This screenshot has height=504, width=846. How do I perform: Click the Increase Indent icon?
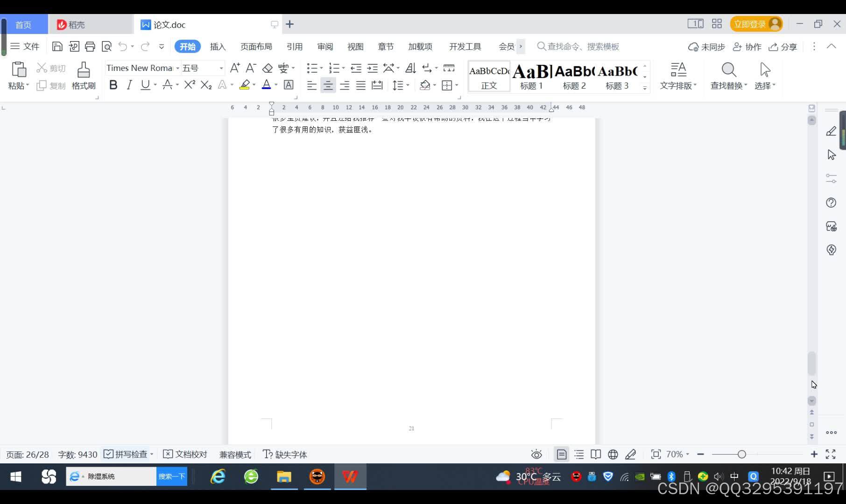coord(372,68)
